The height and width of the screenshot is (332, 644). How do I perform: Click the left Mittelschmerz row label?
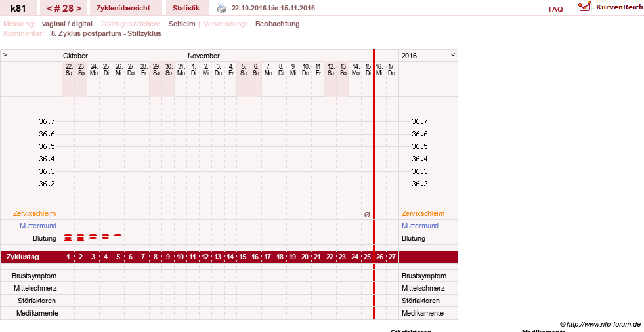coord(35,288)
